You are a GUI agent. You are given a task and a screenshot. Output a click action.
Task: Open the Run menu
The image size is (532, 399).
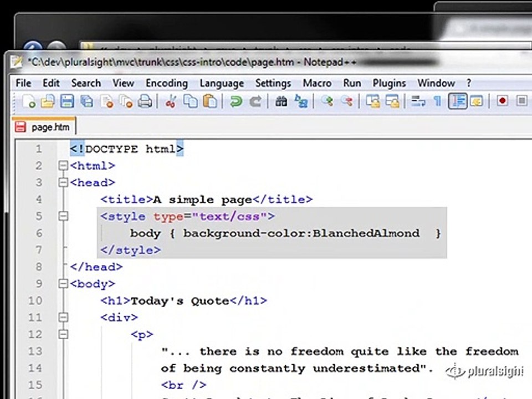tap(352, 83)
